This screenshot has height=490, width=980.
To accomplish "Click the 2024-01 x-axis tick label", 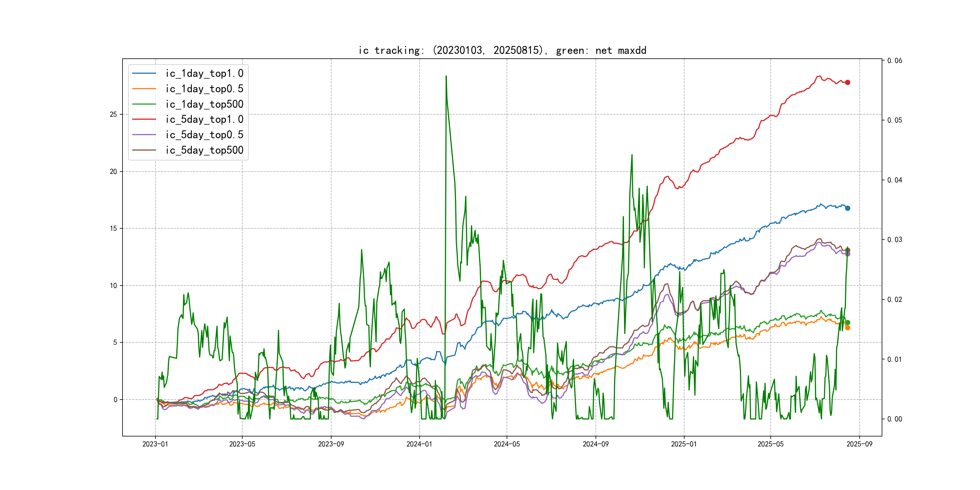I will tap(419, 444).
